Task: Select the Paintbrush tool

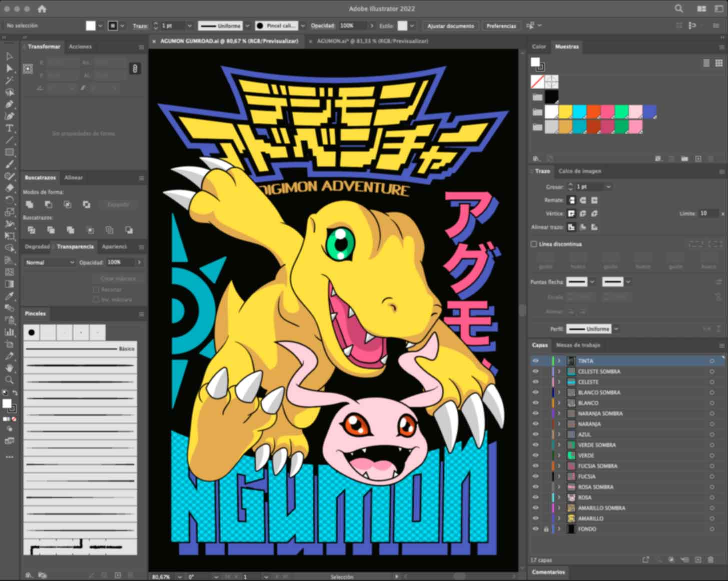Action: pos(9,164)
